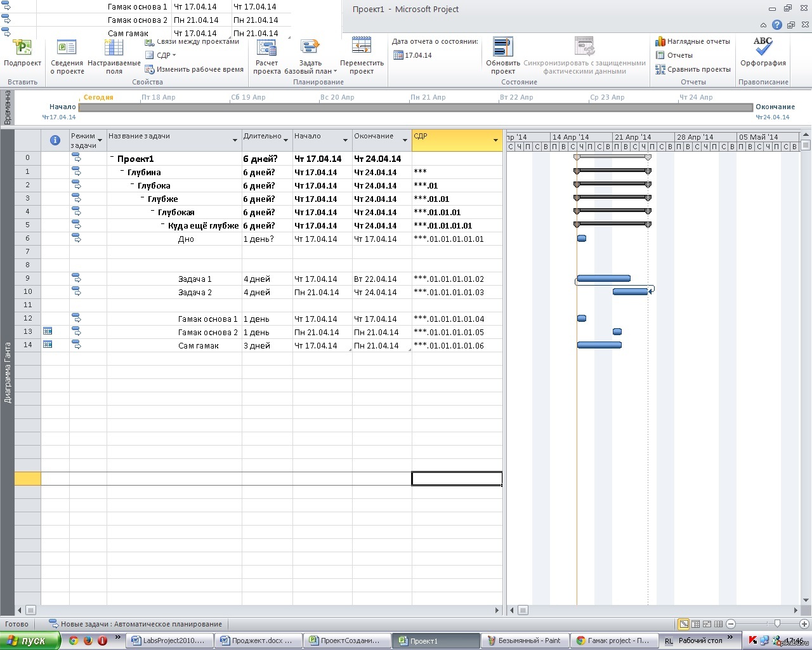
Task: Click Расчет проекта icon
Action: coord(266,50)
